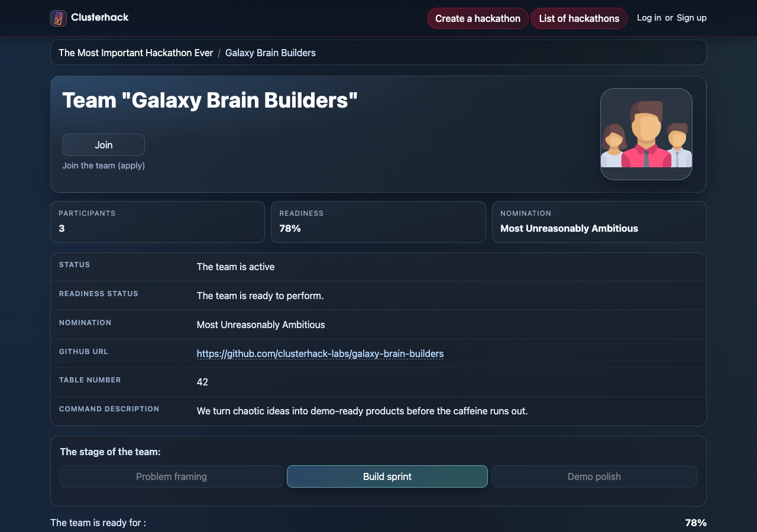Click the Galaxy Brain Builders breadcrumb

tap(270, 53)
